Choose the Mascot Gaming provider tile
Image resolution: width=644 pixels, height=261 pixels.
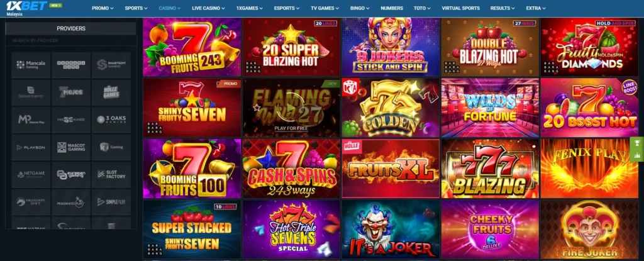pyautogui.click(x=71, y=147)
